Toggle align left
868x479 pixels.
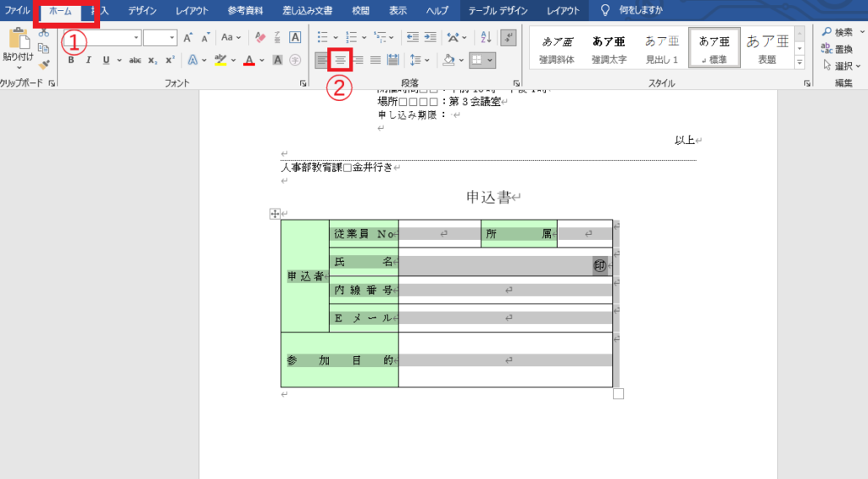321,60
